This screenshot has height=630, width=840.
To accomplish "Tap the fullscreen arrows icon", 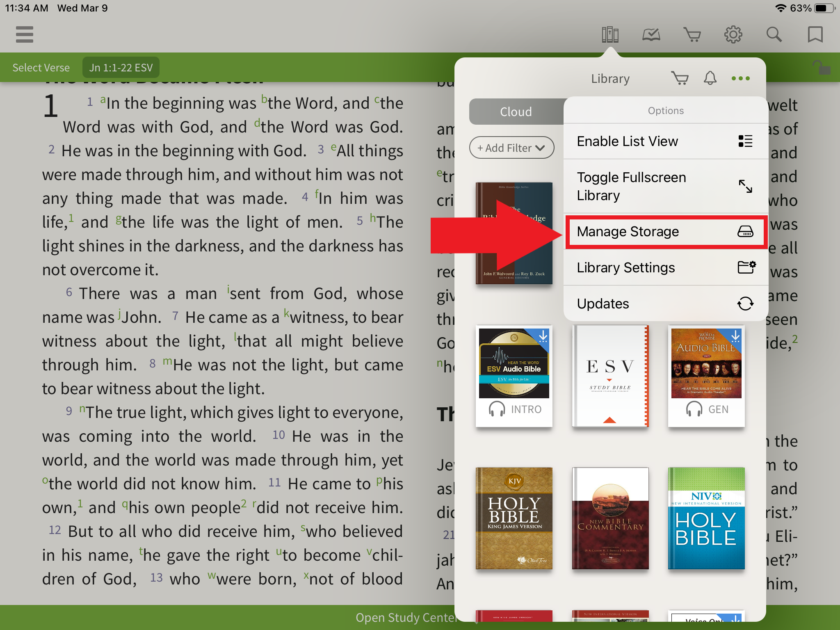I will pyautogui.click(x=745, y=186).
